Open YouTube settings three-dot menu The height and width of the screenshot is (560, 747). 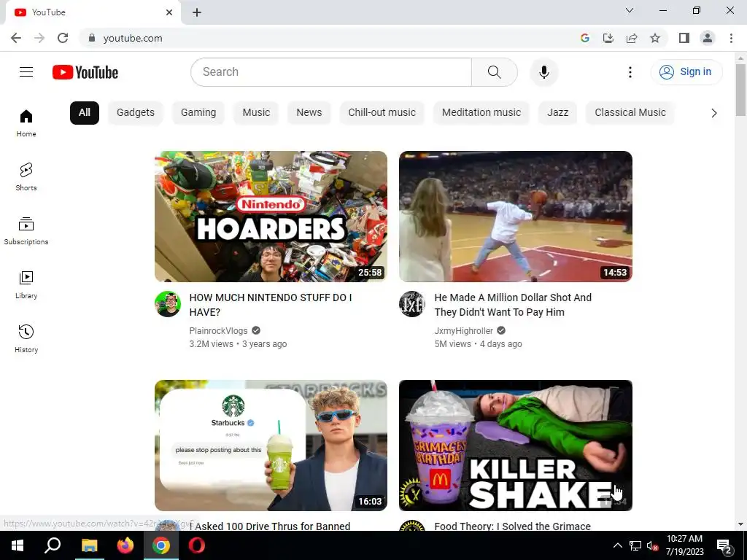tap(630, 72)
